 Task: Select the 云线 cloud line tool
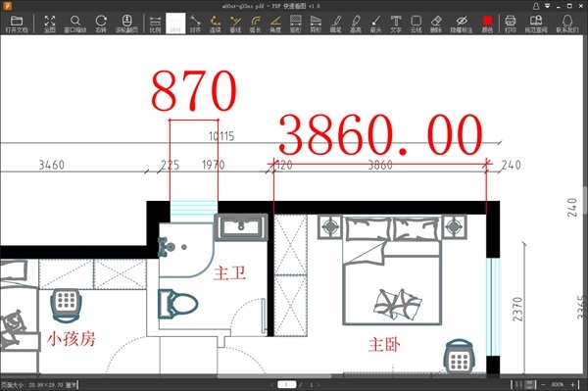tap(416, 24)
